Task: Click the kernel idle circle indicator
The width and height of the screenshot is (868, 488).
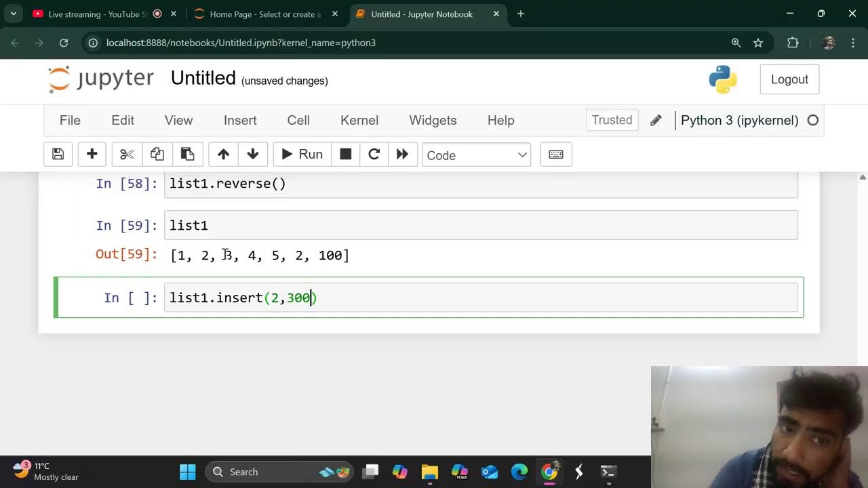Action: [813, 121]
